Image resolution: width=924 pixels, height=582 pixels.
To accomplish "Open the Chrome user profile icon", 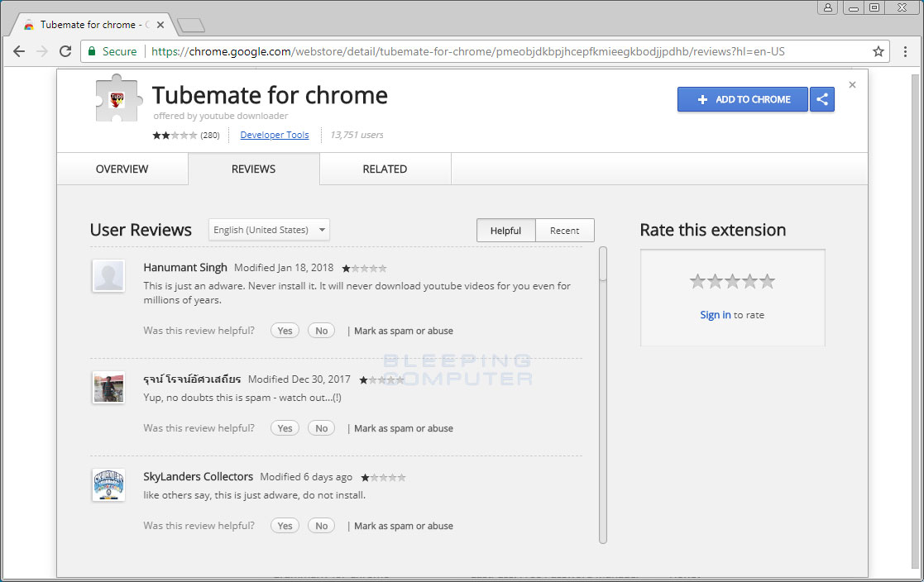I will [828, 7].
